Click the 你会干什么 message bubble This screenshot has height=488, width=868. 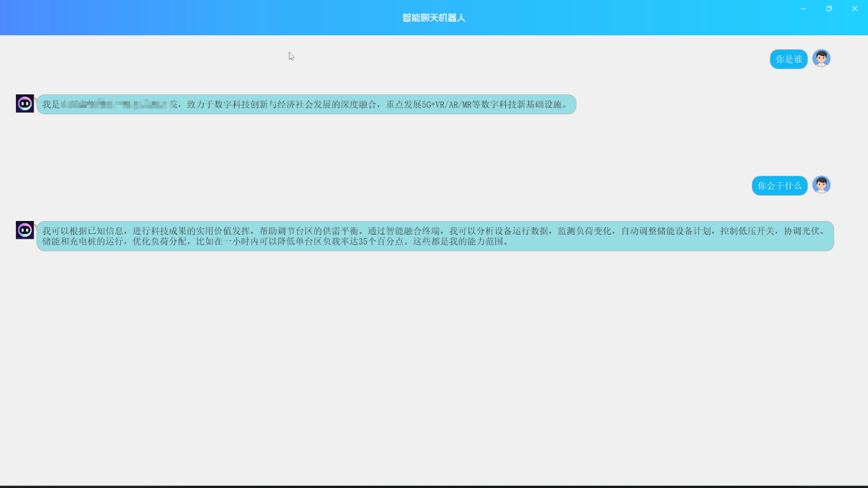pos(780,186)
